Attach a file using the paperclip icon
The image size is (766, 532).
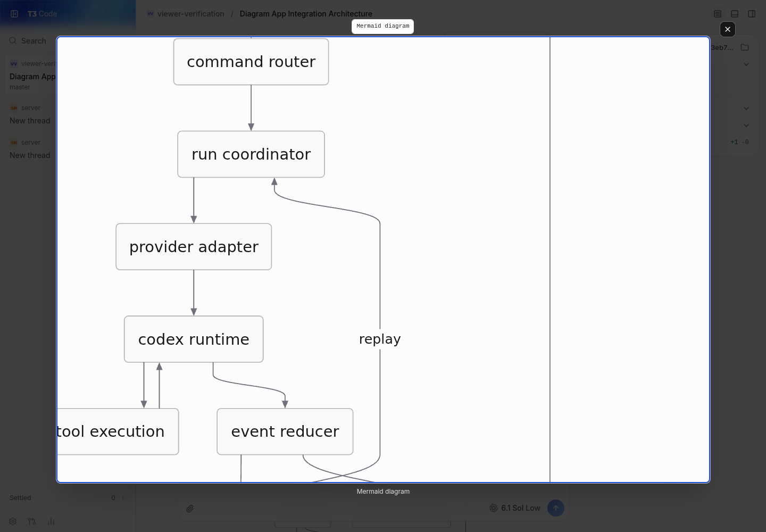tap(190, 509)
